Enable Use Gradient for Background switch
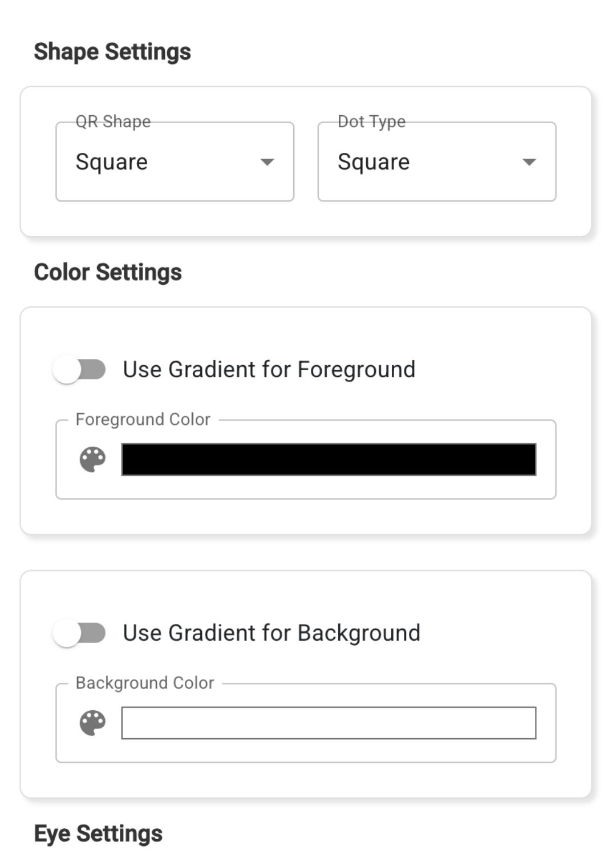Viewport: 616px width, 862px height. point(79,633)
